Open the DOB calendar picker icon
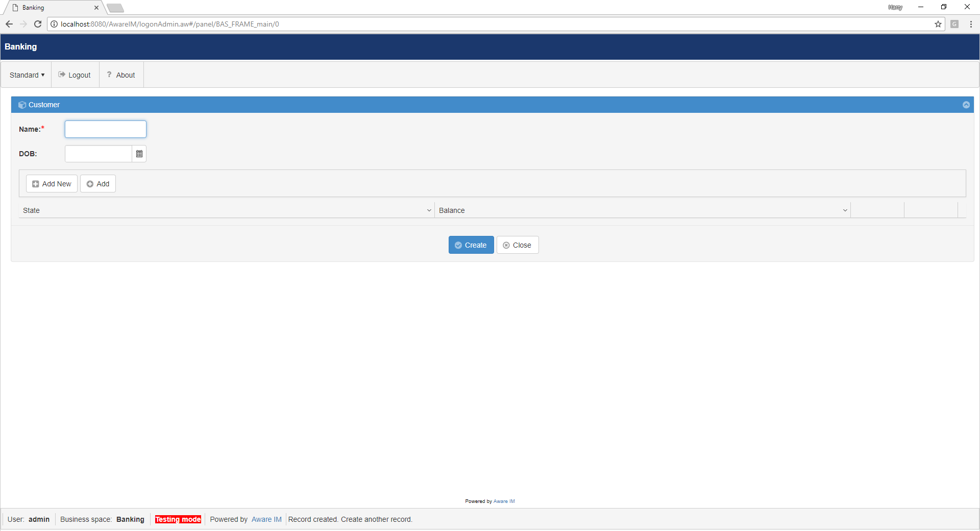This screenshot has height=531, width=980. [x=139, y=154]
